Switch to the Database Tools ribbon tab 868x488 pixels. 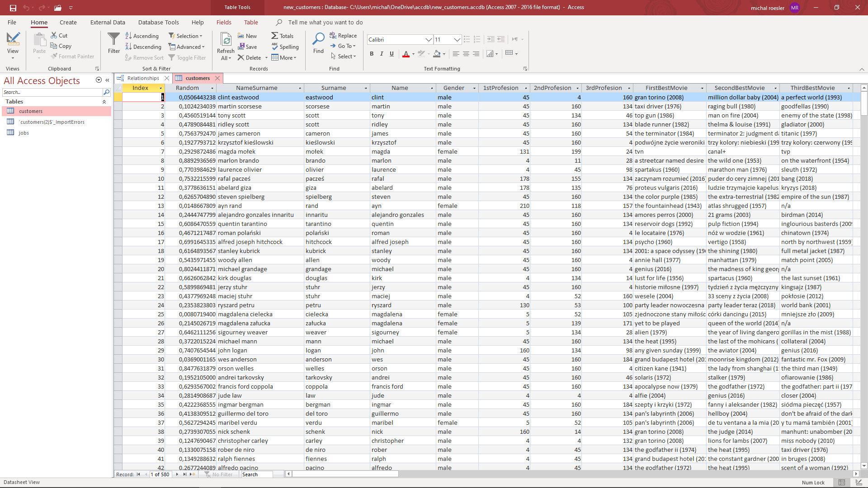point(158,22)
